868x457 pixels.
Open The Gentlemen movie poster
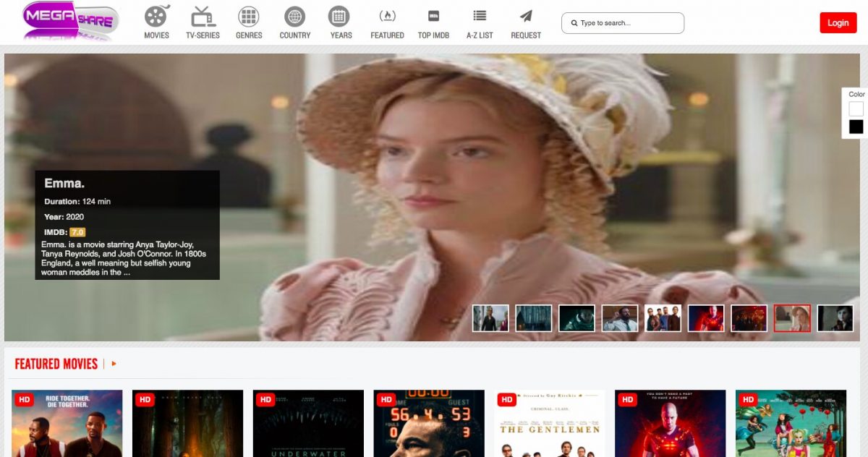click(x=549, y=423)
